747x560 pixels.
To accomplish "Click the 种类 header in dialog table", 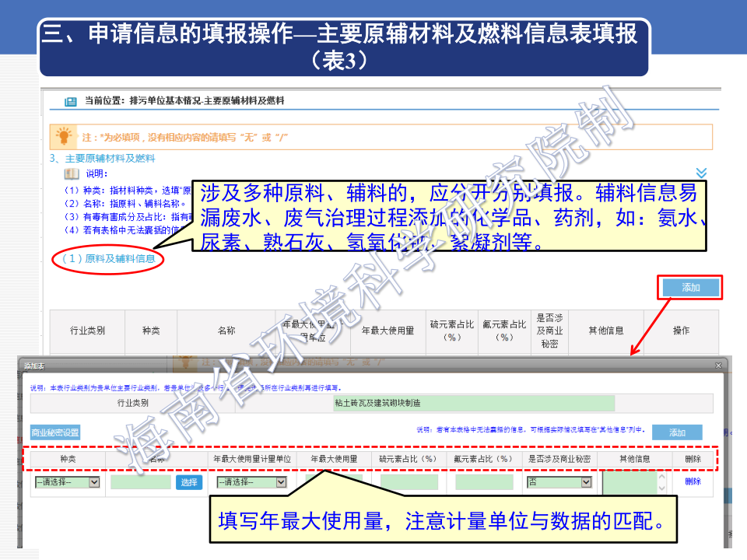I will (68, 459).
